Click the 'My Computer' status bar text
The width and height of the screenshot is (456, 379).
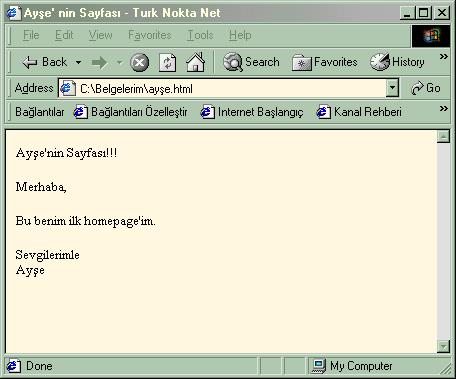point(361,366)
